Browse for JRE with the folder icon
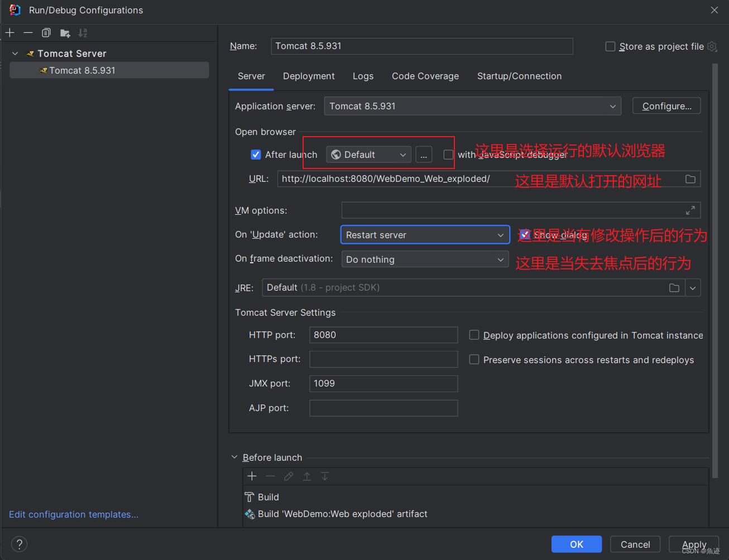 674,288
